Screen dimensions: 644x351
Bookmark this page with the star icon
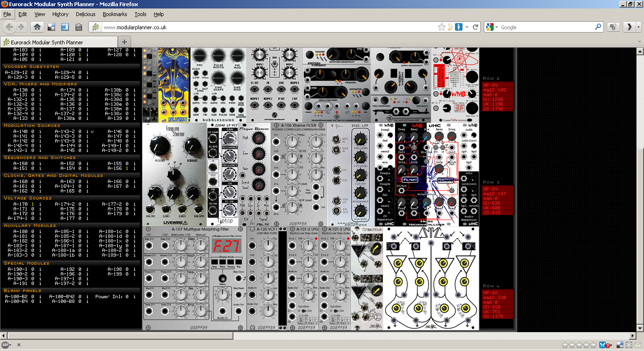coord(441,27)
